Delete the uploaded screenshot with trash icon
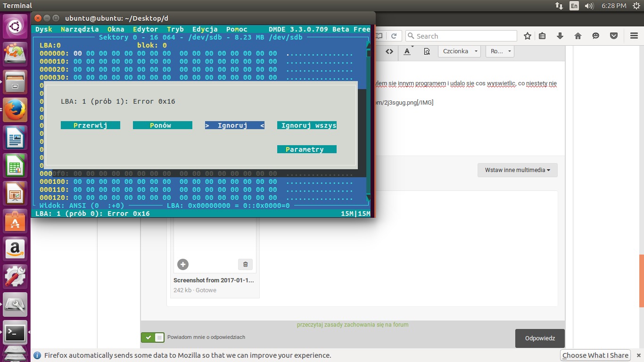The height and width of the screenshot is (362, 644). point(245,264)
